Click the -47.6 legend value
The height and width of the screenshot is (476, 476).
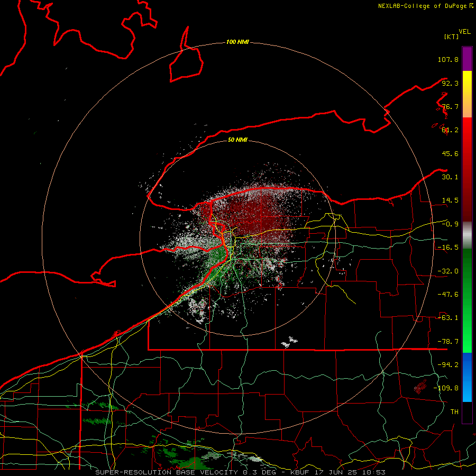448,295
